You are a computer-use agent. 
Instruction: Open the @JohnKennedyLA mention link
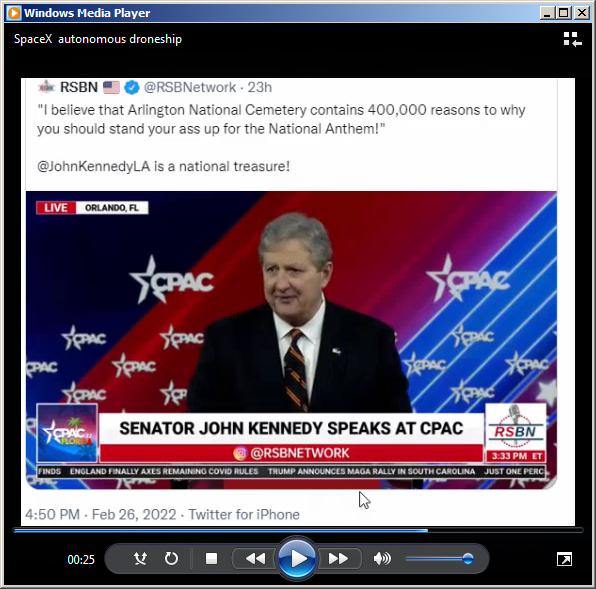tap(94, 166)
